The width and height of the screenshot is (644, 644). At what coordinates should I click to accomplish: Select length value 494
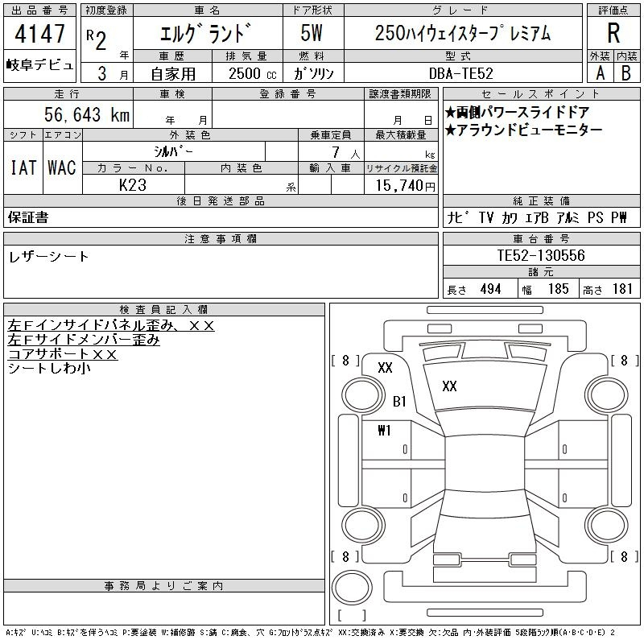(490, 289)
